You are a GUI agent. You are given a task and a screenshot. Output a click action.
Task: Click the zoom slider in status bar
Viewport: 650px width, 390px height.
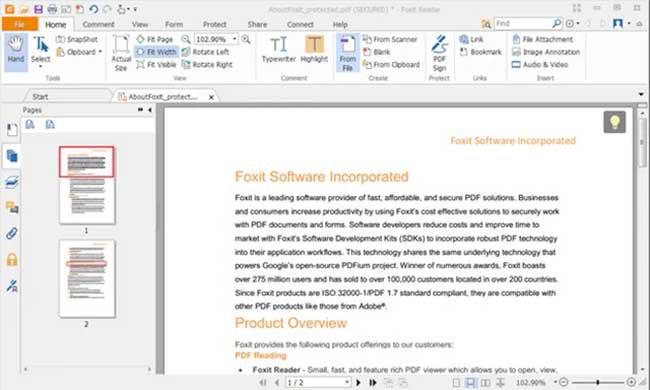coord(597,382)
